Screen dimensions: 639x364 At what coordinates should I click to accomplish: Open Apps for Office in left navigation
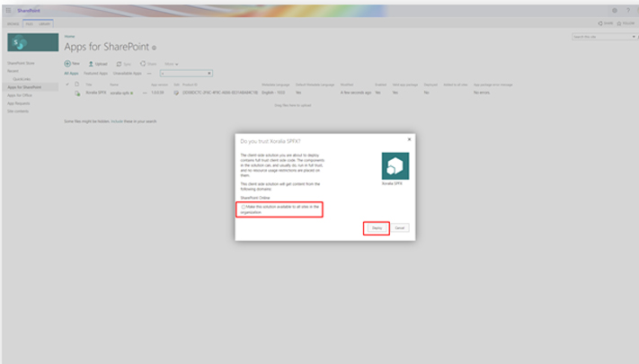(x=20, y=95)
